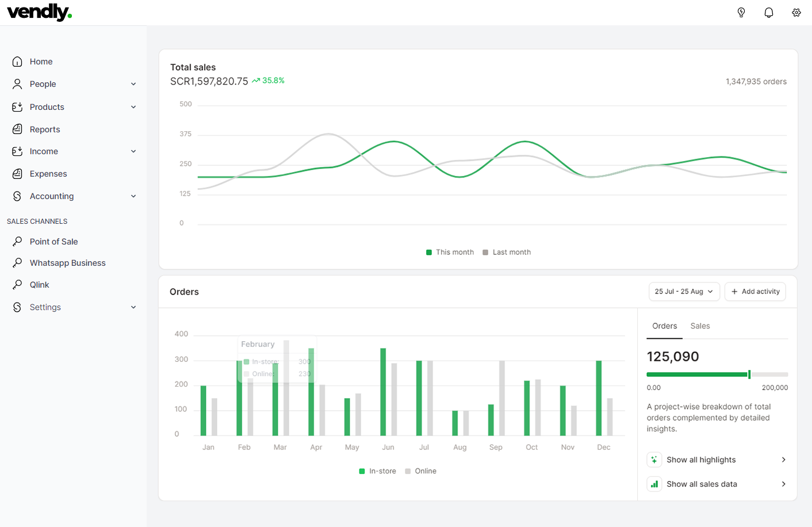Expand the Accounting menu chevron
The width and height of the screenshot is (812, 527).
[133, 196]
